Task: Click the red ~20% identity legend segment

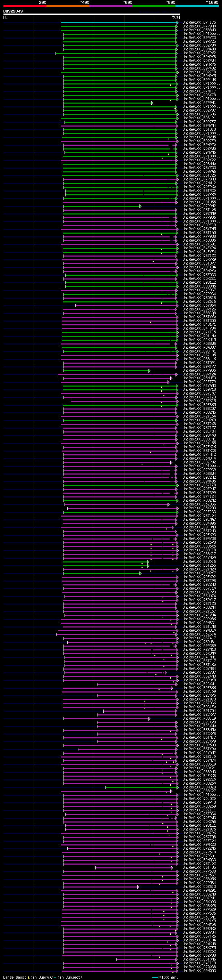Action: tap(25, 6)
